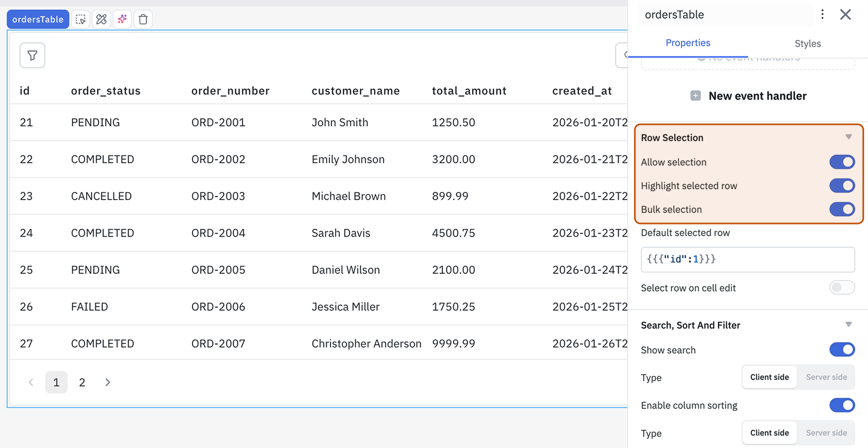Viewport: 868px width, 448px height.
Task: Click the dashed selection cursor icon
Action: [80, 19]
